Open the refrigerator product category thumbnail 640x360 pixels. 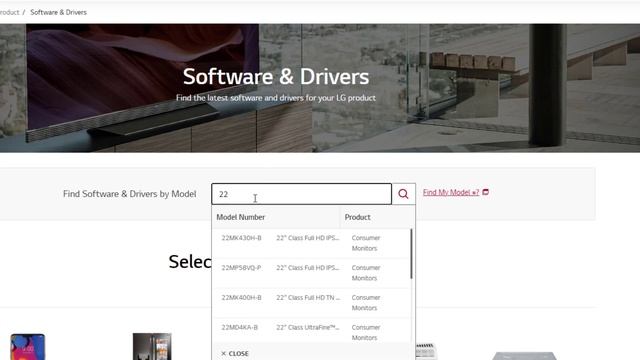click(x=152, y=347)
